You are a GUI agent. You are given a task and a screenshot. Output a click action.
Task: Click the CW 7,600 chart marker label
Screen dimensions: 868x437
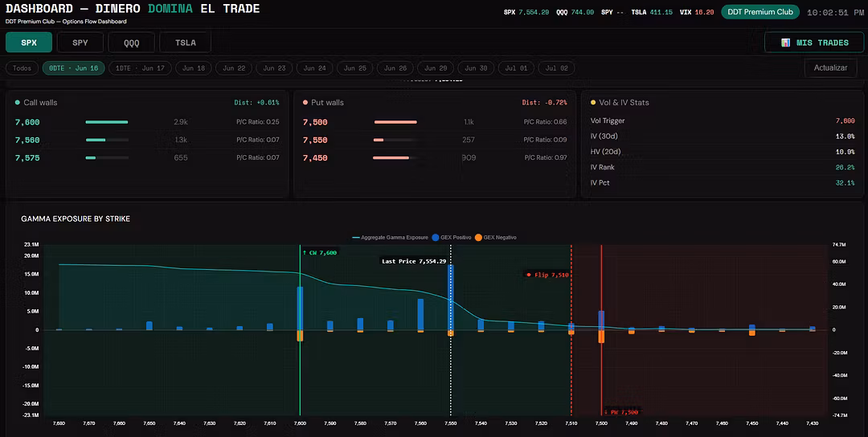point(319,252)
